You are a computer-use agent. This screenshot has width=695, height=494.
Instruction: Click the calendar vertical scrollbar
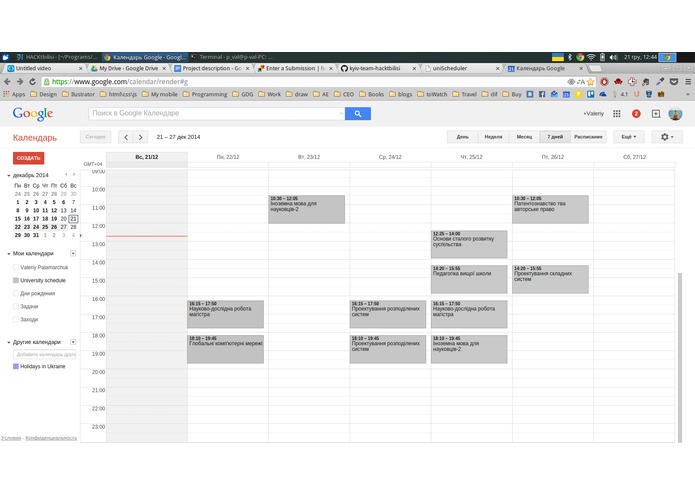pyautogui.click(x=679, y=357)
